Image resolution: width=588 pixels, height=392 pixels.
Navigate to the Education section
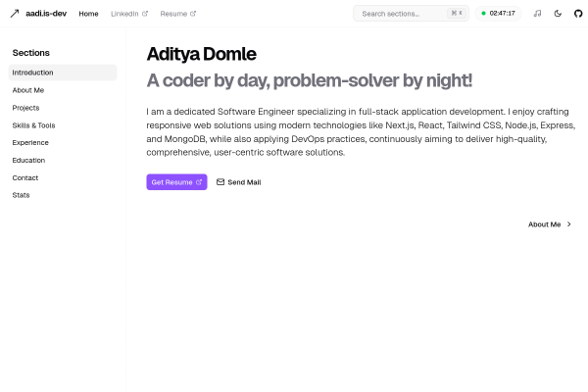pyautogui.click(x=63, y=160)
